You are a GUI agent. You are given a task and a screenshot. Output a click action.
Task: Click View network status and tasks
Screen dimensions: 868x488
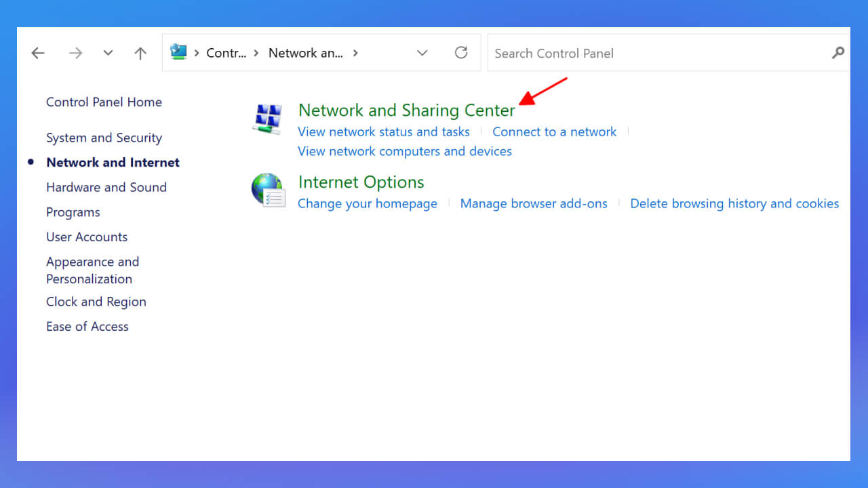[x=384, y=131]
